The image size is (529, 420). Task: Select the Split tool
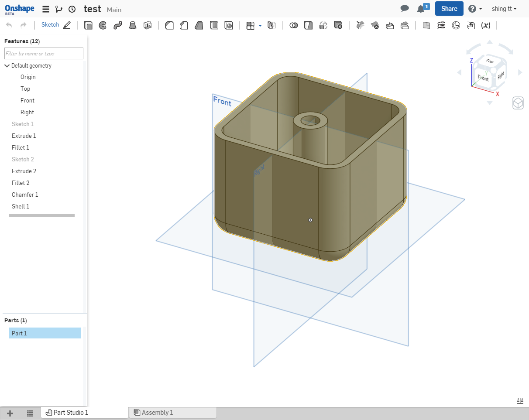pos(309,25)
